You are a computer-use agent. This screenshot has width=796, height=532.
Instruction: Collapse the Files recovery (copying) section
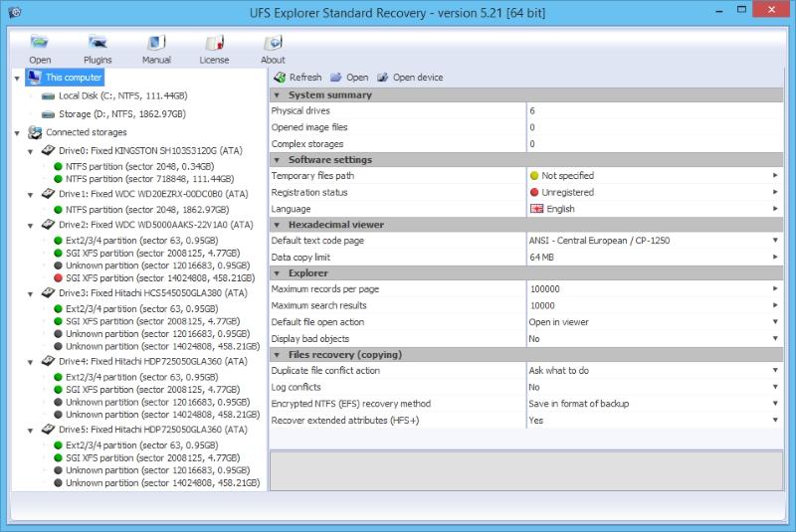click(277, 354)
